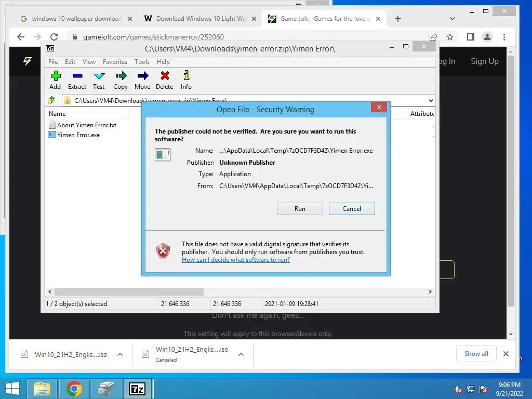Expand options for canceled Win10 iso download

click(x=241, y=354)
